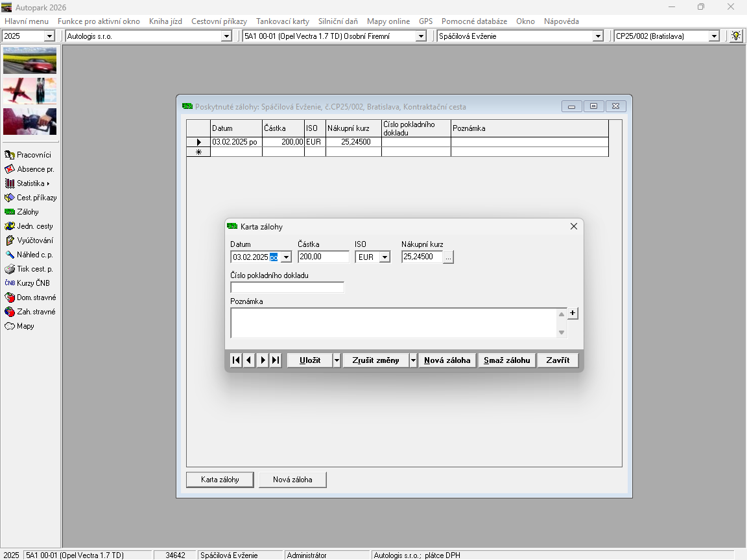Click the lightbulb icon in toolbar
The height and width of the screenshot is (560, 747).
pyautogui.click(x=736, y=36)
